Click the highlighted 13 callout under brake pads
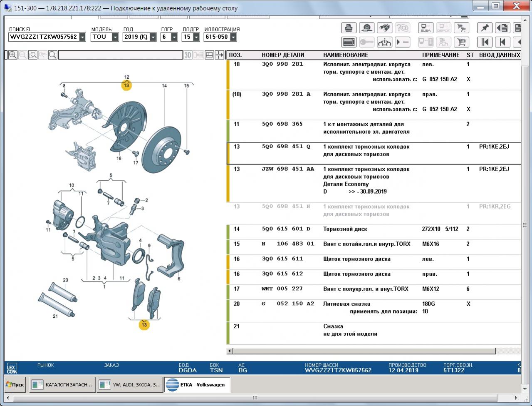Viewport: 532px width, 406px height. point(144,325)
